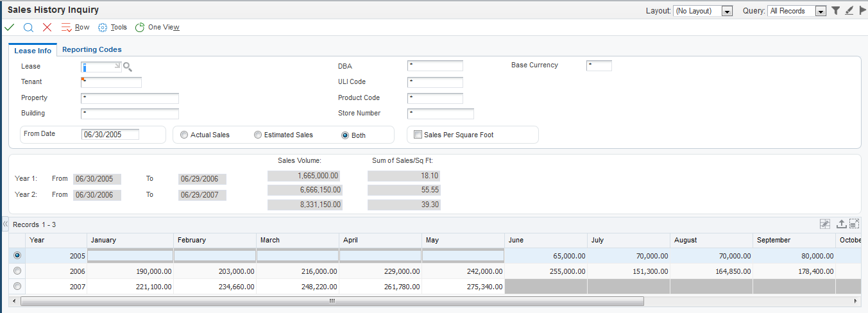
Task: Open the Layout dropdown
Action: 727,12
